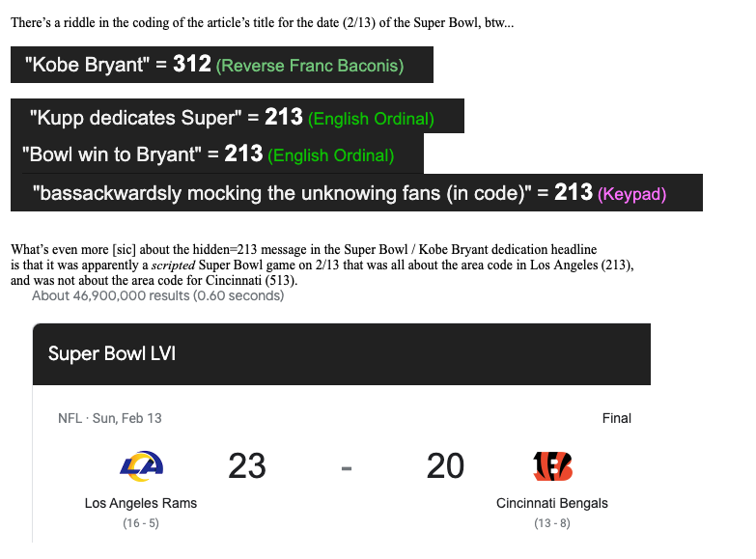
Task: Click the Bengals score of 20
Action: 445,466
